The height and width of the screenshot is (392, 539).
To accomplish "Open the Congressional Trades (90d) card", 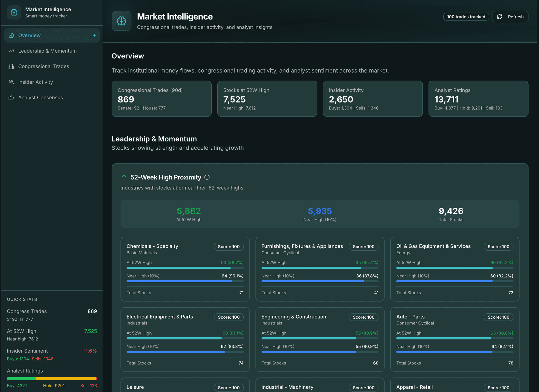I will pyautogui.click(x=162, y=99).
